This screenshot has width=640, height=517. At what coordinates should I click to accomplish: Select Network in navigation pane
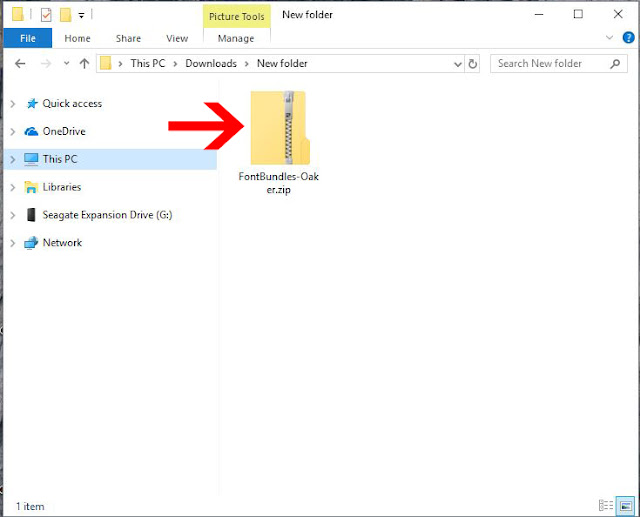[x=62, y=242]
